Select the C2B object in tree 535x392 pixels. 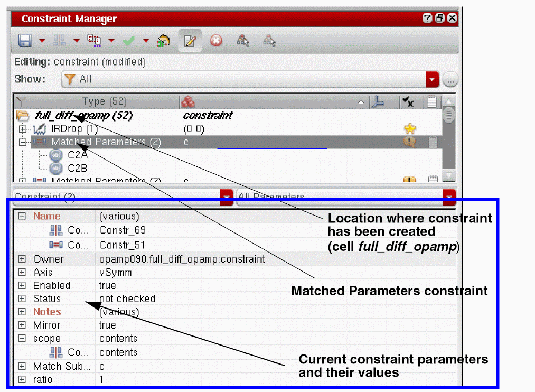pos(77,169)
